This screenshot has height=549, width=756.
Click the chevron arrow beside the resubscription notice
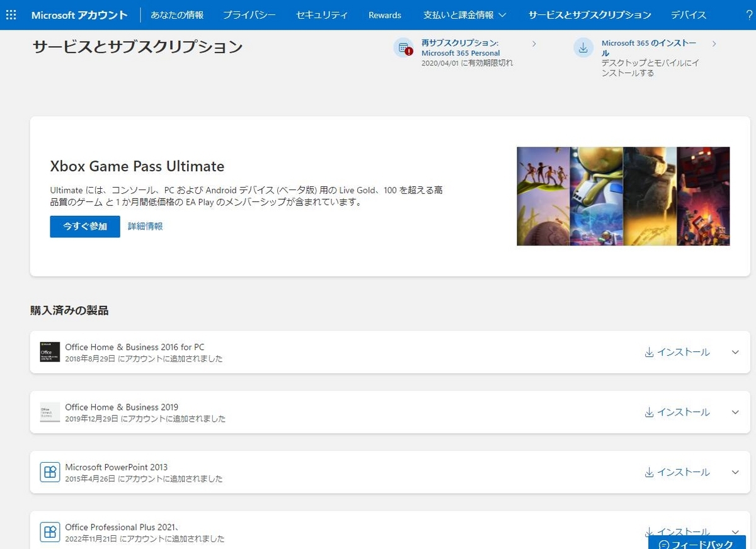coord(534,43)
